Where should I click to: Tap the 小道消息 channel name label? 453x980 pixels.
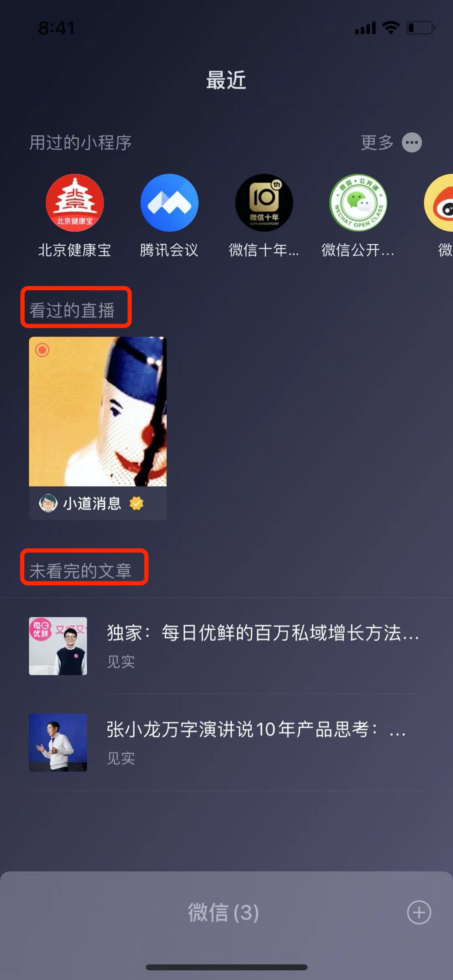pyautogui.click(x=92, y=503)
